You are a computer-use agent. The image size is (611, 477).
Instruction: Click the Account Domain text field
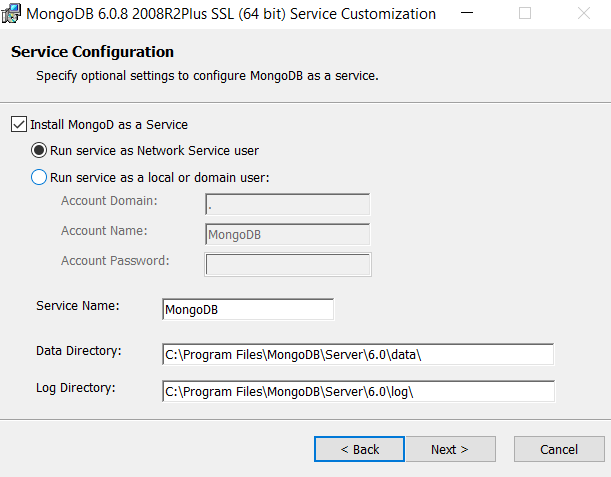(x=287, y=205)
